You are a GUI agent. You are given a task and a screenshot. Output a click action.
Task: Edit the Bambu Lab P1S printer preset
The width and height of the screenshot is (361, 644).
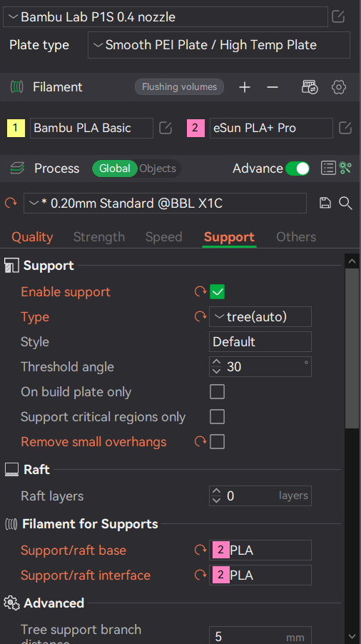pos(338,17)
